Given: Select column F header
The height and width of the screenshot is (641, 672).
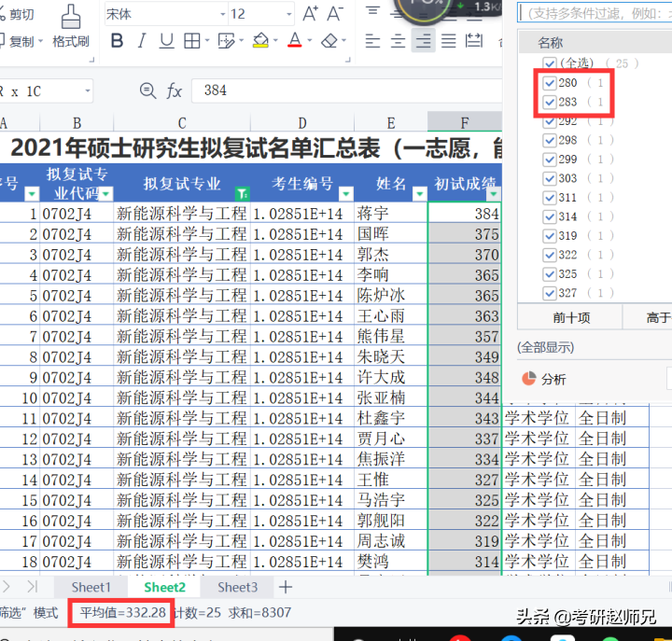Looking at the screenshot, I should [465, 123].
